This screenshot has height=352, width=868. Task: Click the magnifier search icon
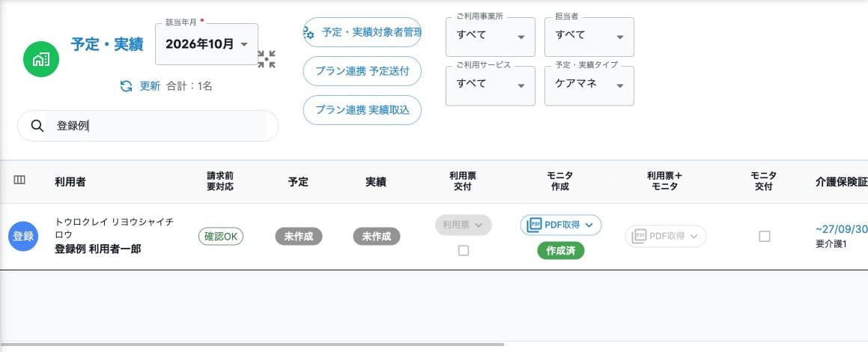click(37, 126)
